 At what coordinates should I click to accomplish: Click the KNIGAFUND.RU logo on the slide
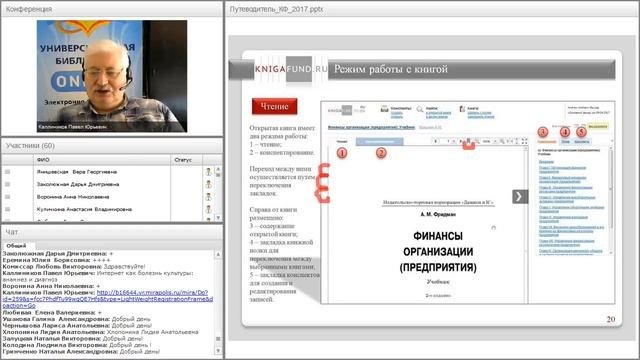291,69
